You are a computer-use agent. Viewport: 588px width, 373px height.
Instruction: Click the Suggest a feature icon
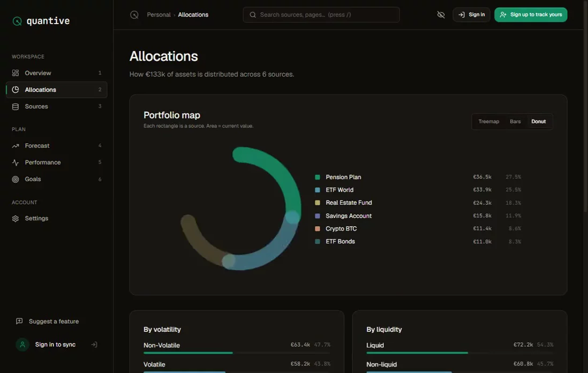tap(19, 321)
